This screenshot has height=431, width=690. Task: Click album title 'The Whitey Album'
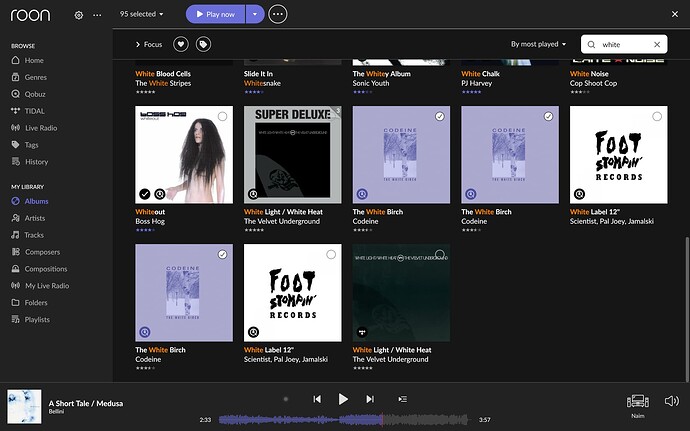382,74
